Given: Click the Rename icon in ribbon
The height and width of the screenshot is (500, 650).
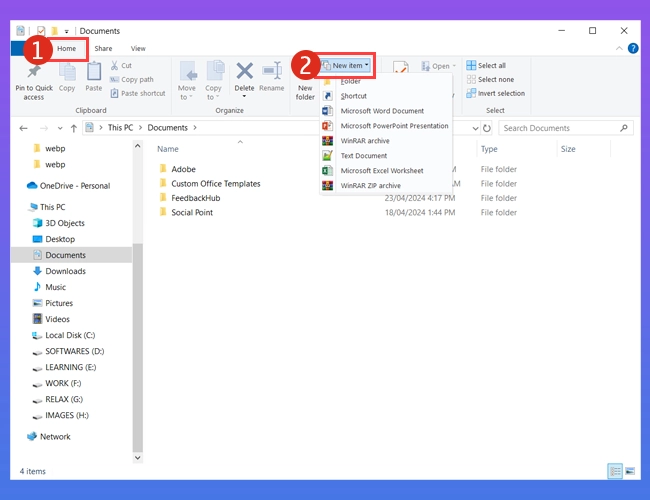Looking at the screenshot, I should pos(271,73).
